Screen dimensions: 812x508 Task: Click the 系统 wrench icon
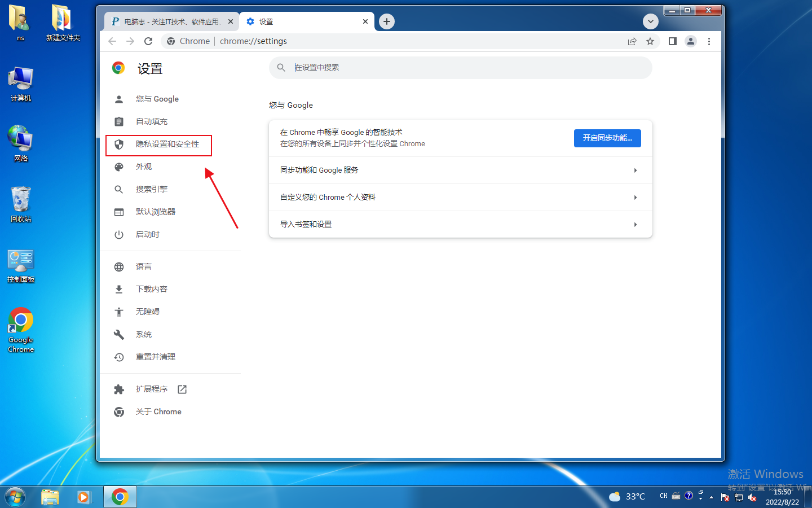(x=119, y=335)
